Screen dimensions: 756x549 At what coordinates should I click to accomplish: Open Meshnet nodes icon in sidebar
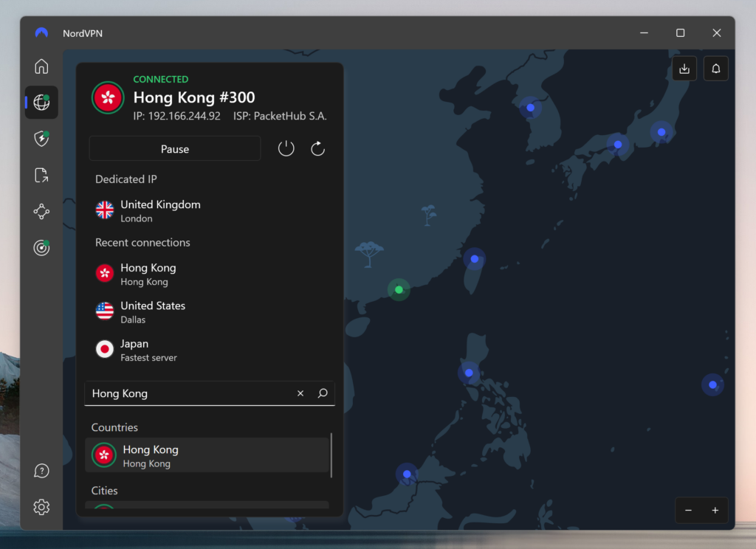(41, 211)
